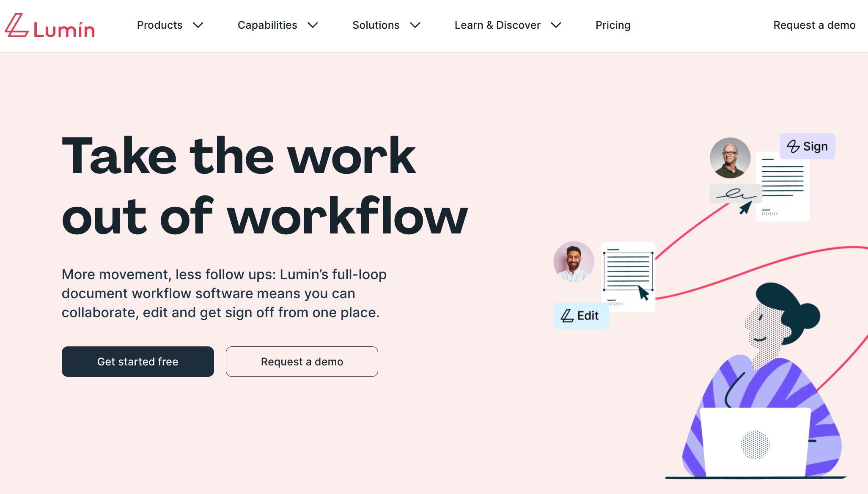This screenshot has height=494, width=868.
Task: Open the Products menu
Action: 159,25
